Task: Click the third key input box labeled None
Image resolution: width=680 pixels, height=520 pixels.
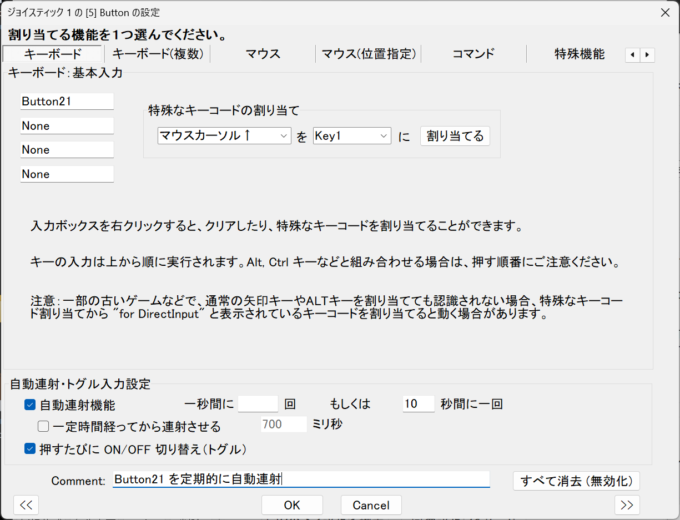Action: (67, 150)
